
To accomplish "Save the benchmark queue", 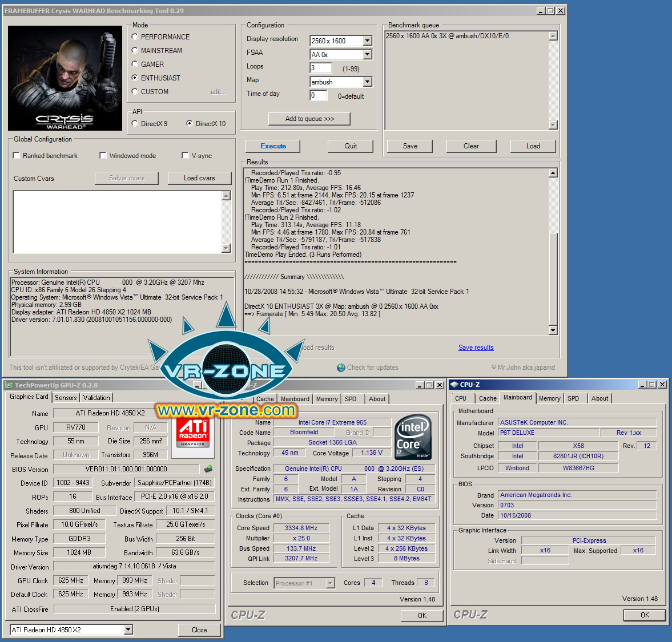I will (x=410, y=146).
